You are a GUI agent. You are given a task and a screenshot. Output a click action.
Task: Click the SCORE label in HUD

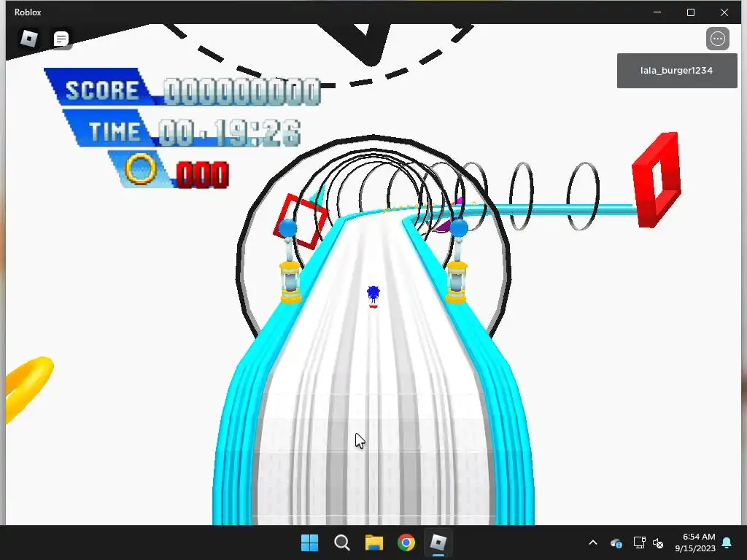point(101,90)
